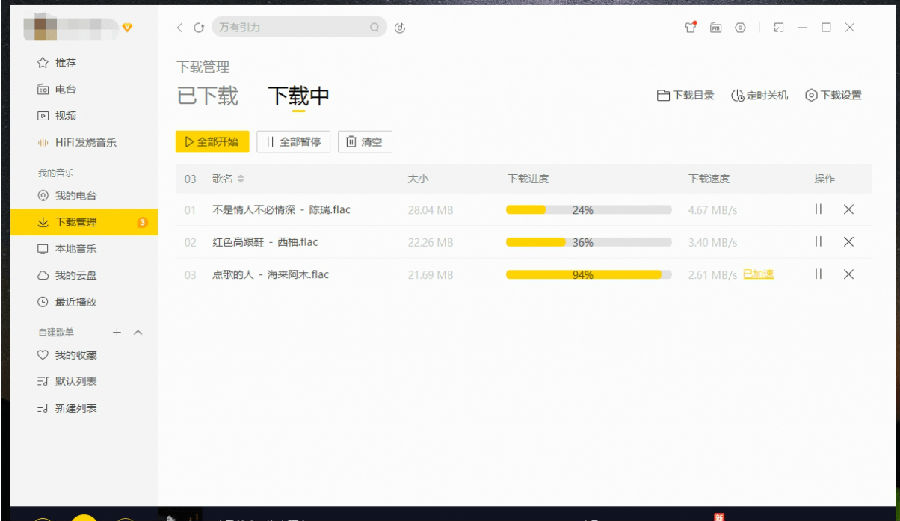Click the 24% progress bar
Image resolution: width=900 pixels, height=521 pixels.
pos(589,210)
